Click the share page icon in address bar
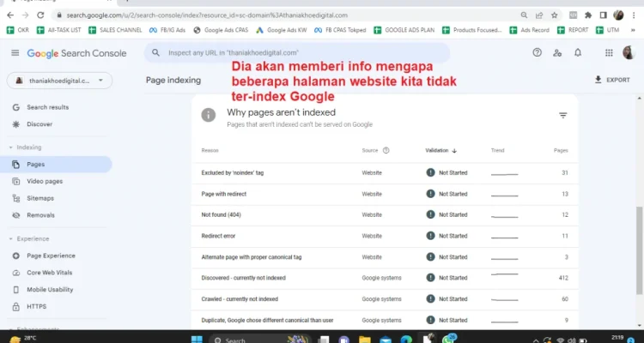The width and height of the screenshot is (644, 343). point(539,15)
